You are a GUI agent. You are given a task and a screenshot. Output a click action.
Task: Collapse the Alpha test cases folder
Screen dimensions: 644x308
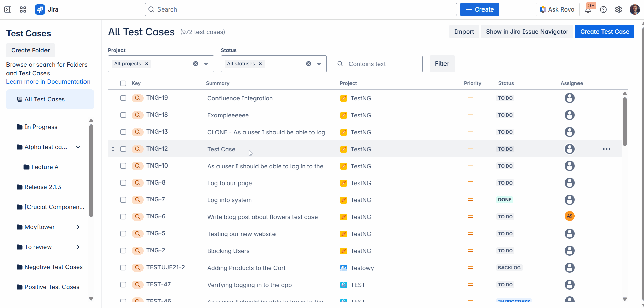pyautogui.click(x=78, y=147)
